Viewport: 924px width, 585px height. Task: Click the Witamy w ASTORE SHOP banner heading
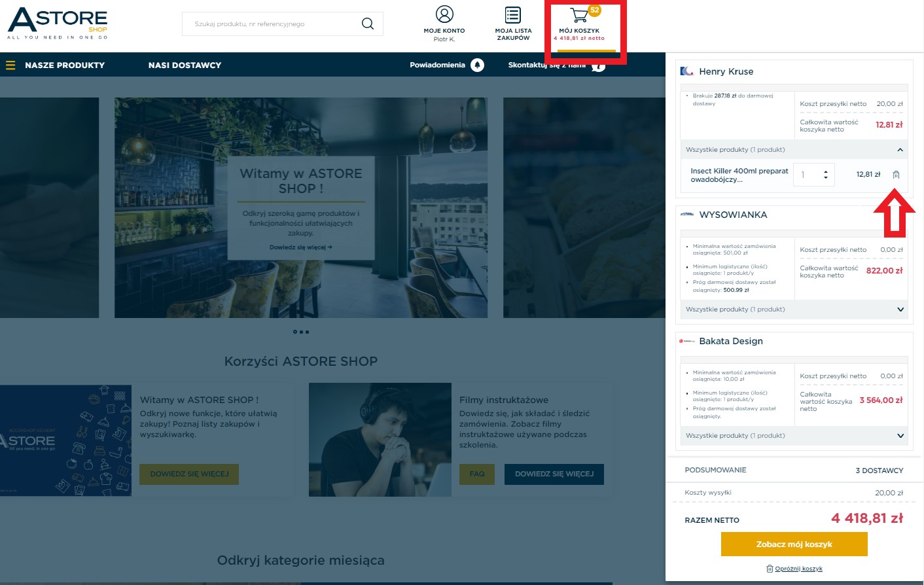click(301, 181)
